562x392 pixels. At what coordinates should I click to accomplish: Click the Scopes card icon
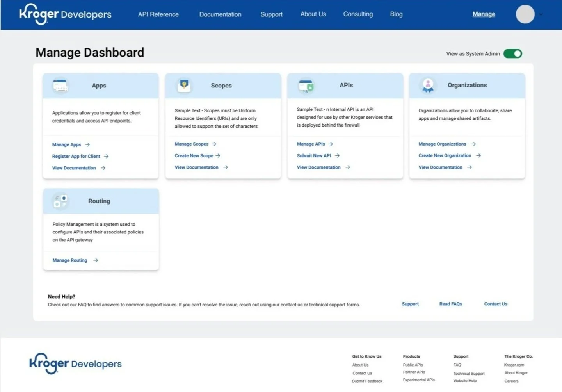(184, 85)
